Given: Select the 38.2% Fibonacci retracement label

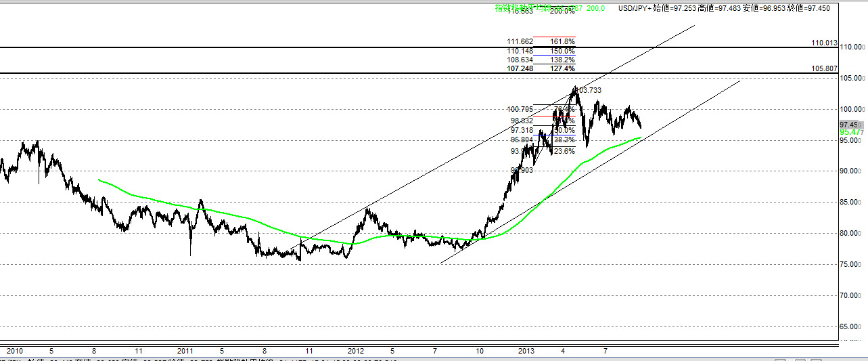Looking at the screenshot, I should click(x=564, y=140).
